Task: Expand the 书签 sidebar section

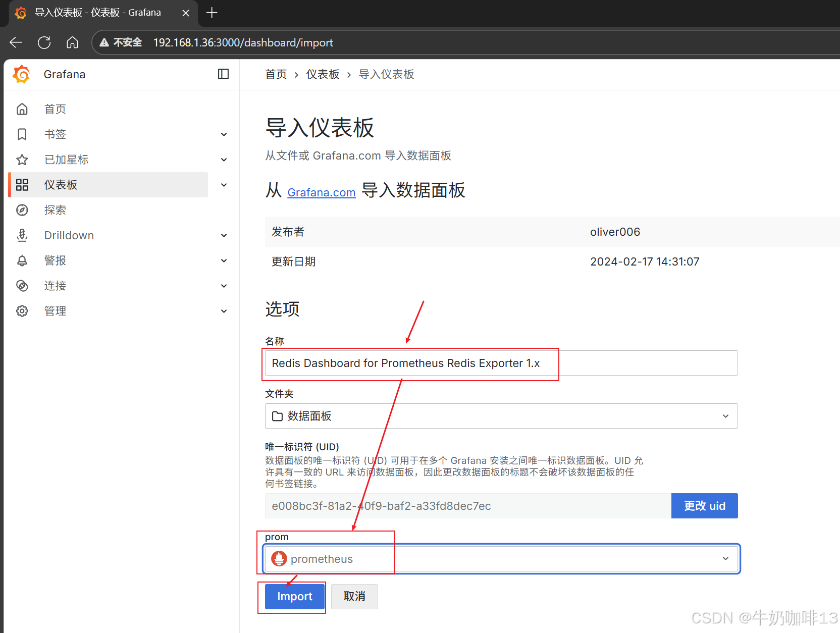Action: (x=224, y=134)
